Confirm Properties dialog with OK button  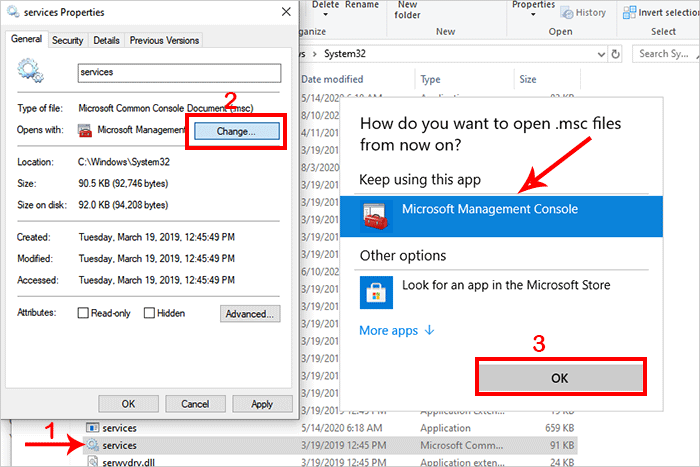pos(129,404)
